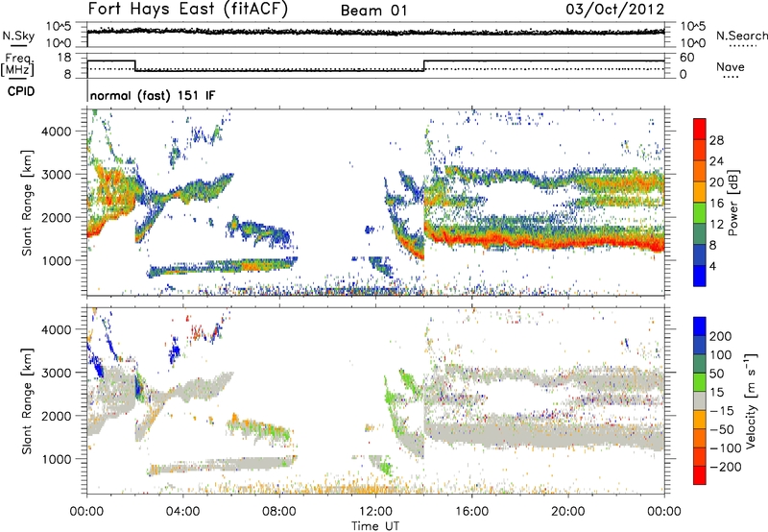Click the power panel 'Slant Range [km]' label
The height and width of the screenshot is (532, 768).
coord(27,203)
